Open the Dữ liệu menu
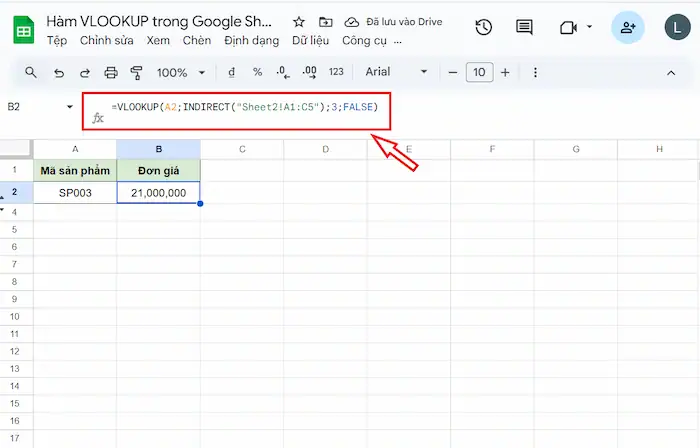 click(311, 41)
